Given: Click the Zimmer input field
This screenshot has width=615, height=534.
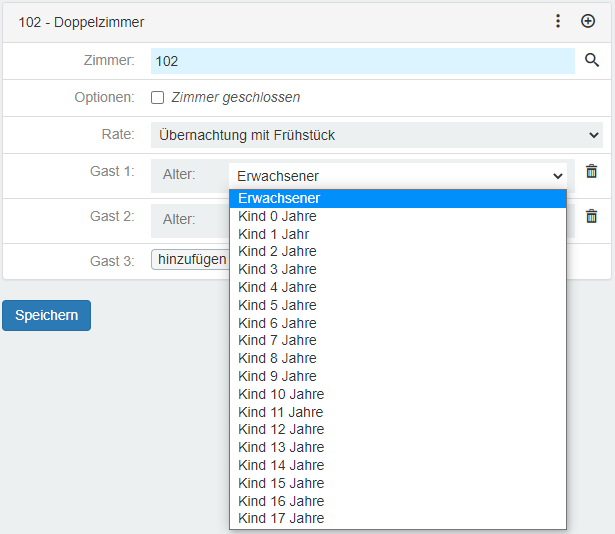Looking at the screenshot, I should (x=362, y=61).
